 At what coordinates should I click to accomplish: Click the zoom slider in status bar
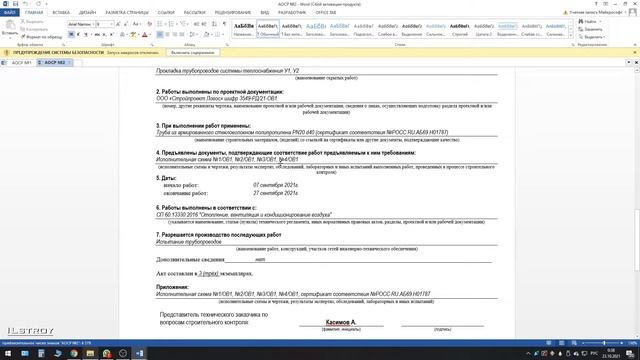(604, 343)
